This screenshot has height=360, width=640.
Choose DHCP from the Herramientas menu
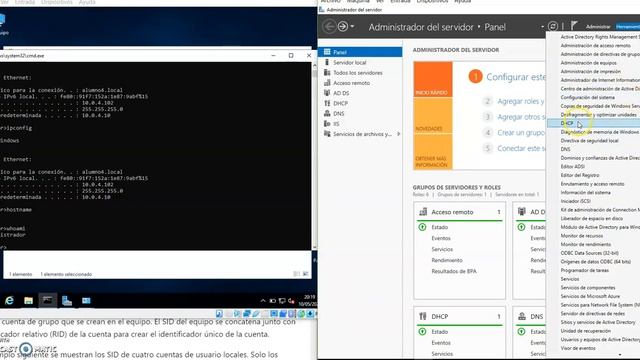tap(593, 123)
